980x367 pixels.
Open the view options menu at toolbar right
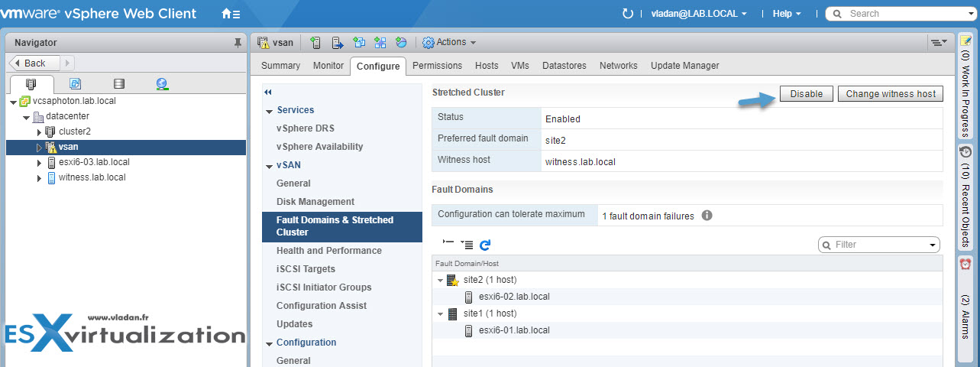coord(939,43)
